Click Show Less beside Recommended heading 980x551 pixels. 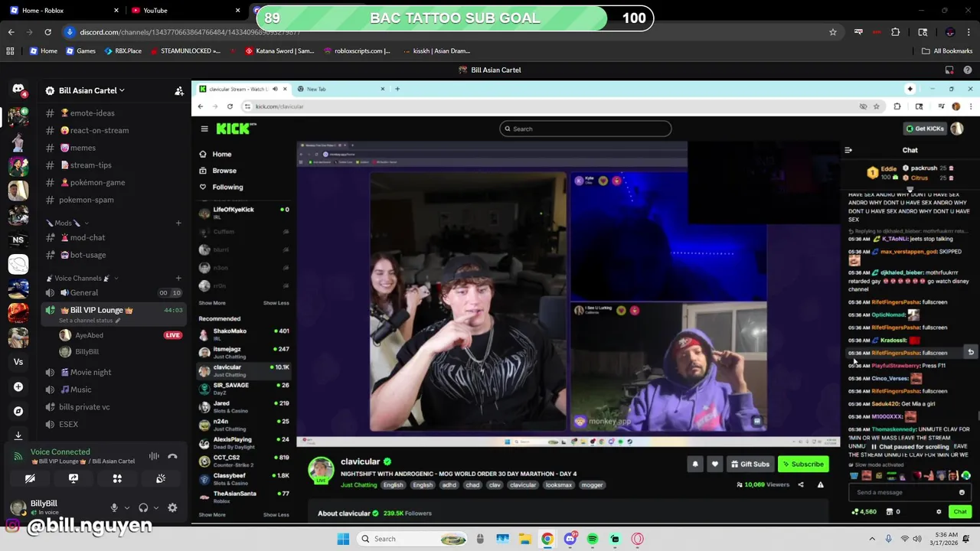click(x=276, y=303)
